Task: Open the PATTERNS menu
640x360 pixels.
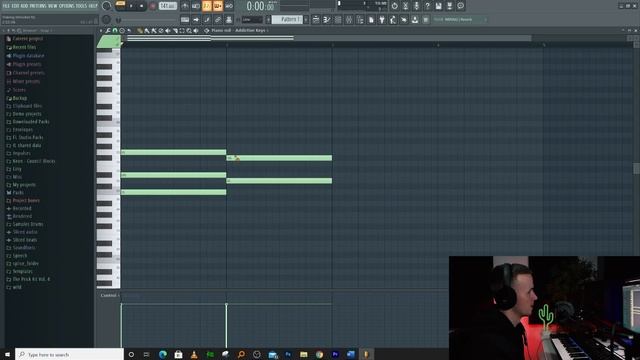Action: [39, 6]
